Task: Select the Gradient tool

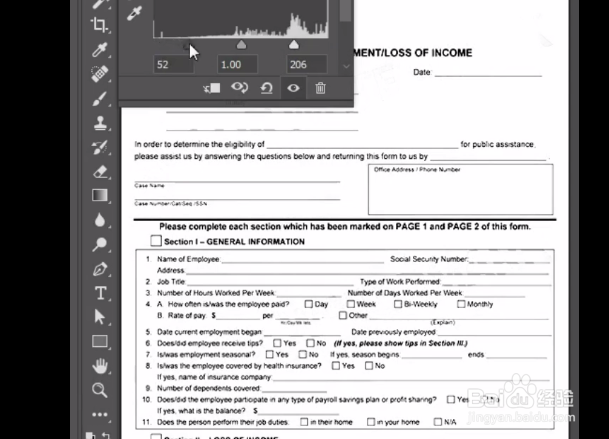Action: point(100,195)
